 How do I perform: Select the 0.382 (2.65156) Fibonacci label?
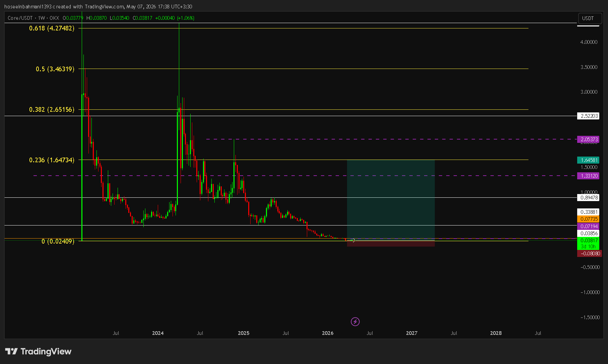(52, 109)
